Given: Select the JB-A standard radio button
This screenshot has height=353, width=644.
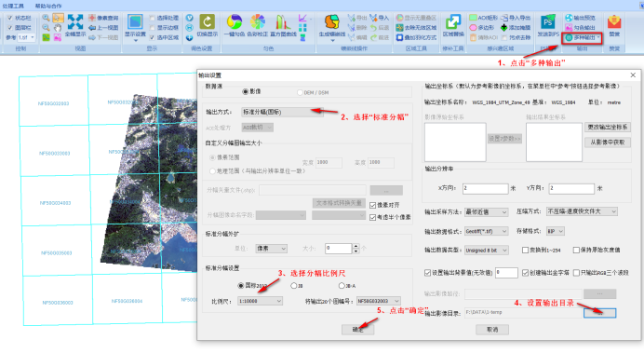Looking at the screenshot, I should (342, 286).
